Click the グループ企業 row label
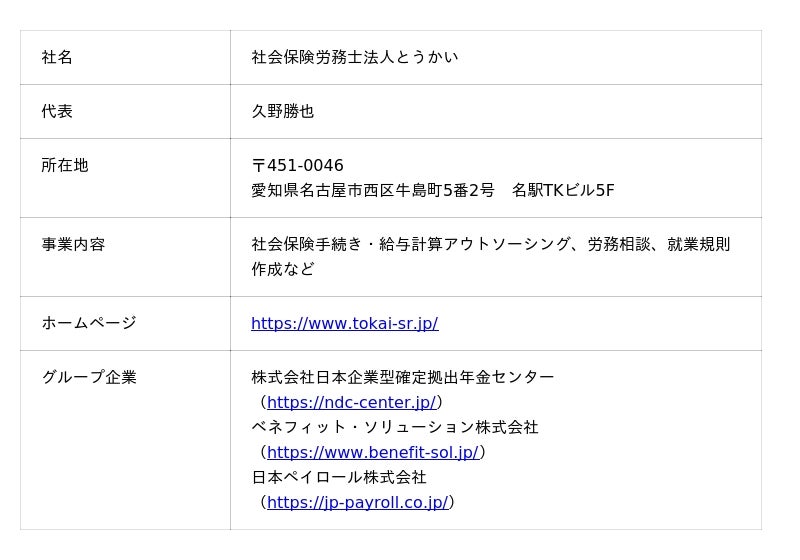 [88, 377]
